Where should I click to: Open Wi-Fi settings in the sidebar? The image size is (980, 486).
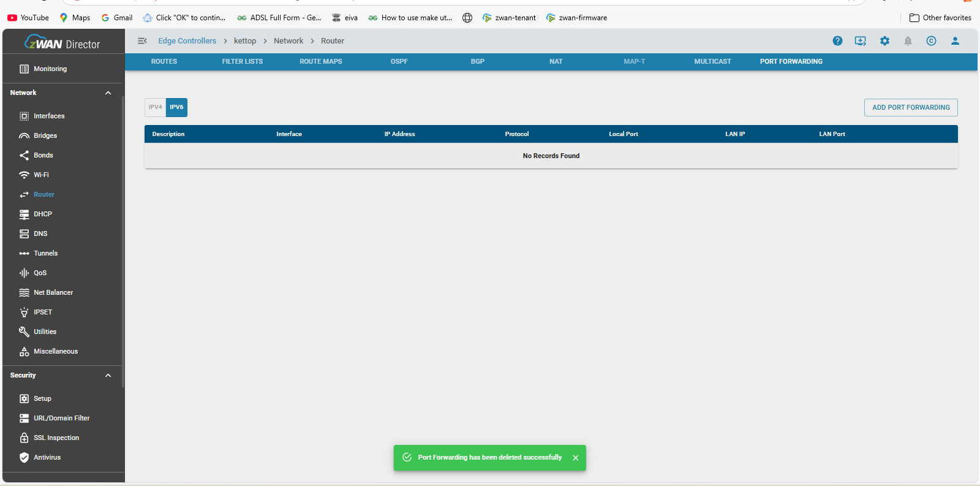click(41, 175)
